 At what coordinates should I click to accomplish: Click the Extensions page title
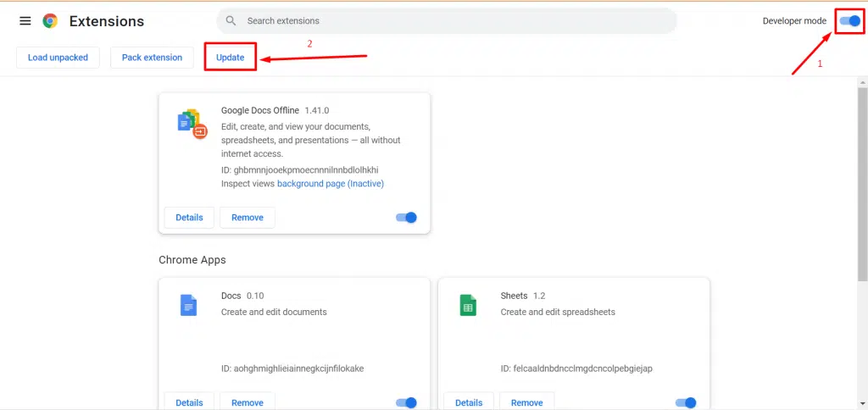(107, 21)
